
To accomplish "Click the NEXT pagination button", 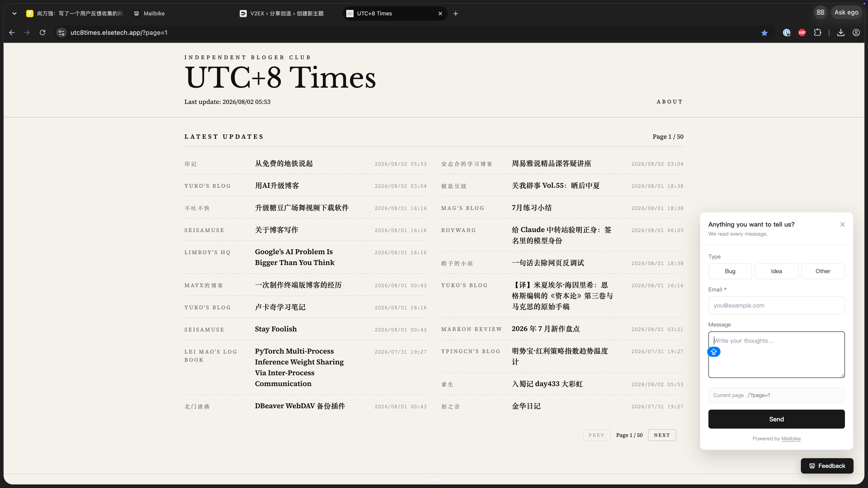I will 662,435.
